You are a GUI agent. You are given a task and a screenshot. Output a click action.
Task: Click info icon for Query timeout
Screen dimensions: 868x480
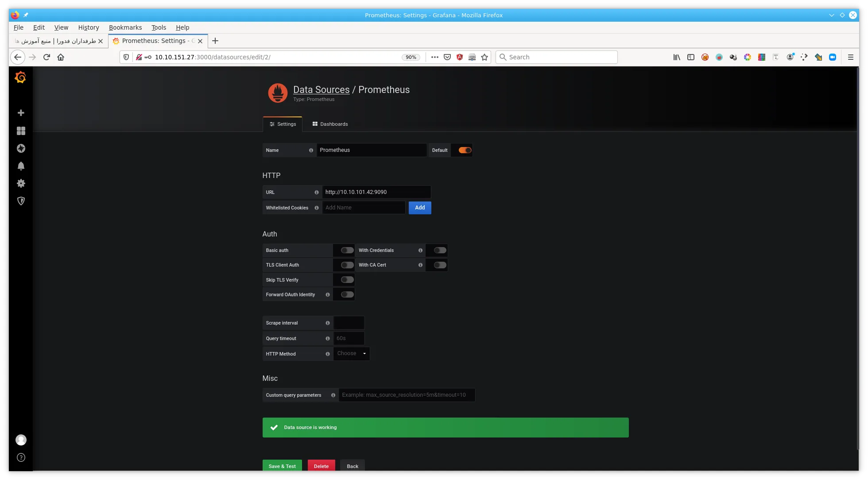point(328,338)
